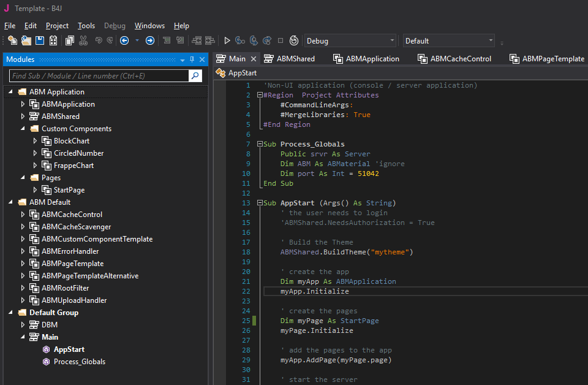Click the Restart circular arrow icon
This screenshot has width=588, height=385.
[294, 40]
